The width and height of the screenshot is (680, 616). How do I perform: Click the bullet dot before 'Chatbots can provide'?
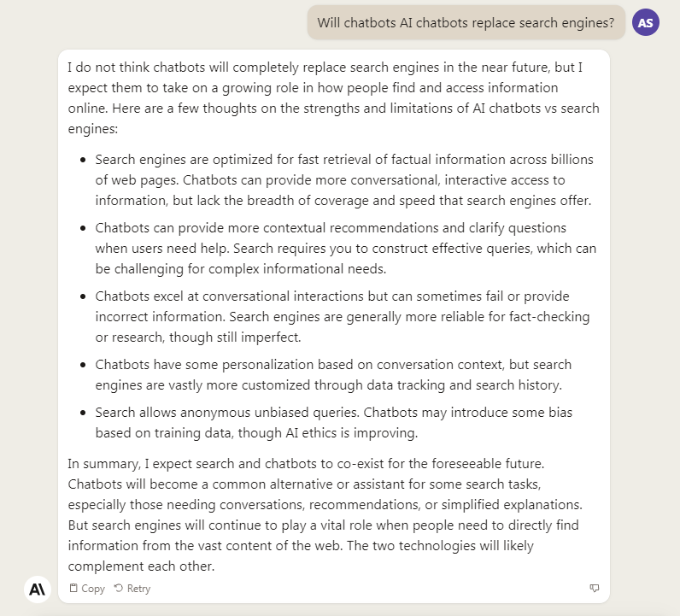[x=83, y=228]
